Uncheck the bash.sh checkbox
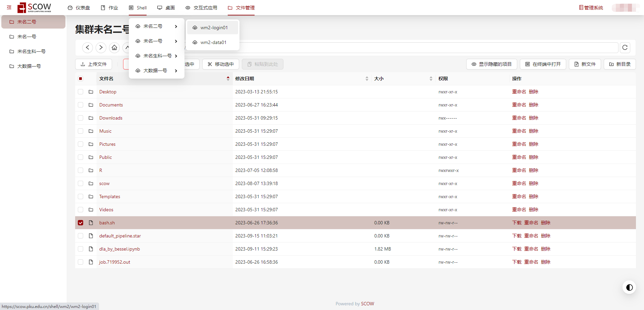Image resolution: width=644 pixels, height=310 pixels. coord(80,223)
